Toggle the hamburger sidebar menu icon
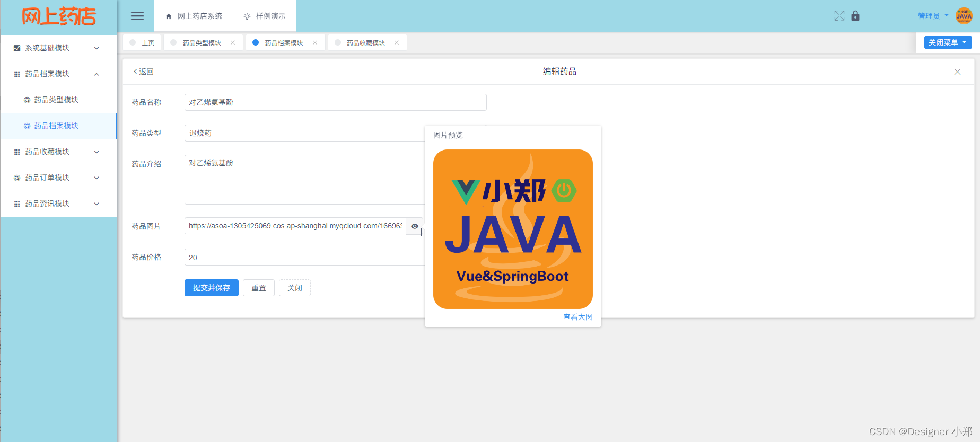This screenshot has height=442, width=980. (x=137, y=16)
